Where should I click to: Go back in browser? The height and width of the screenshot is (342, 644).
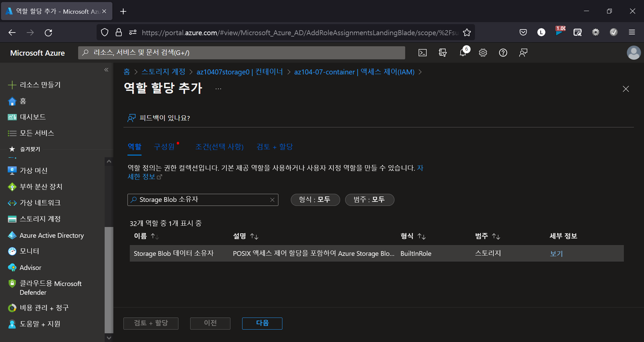12,32
